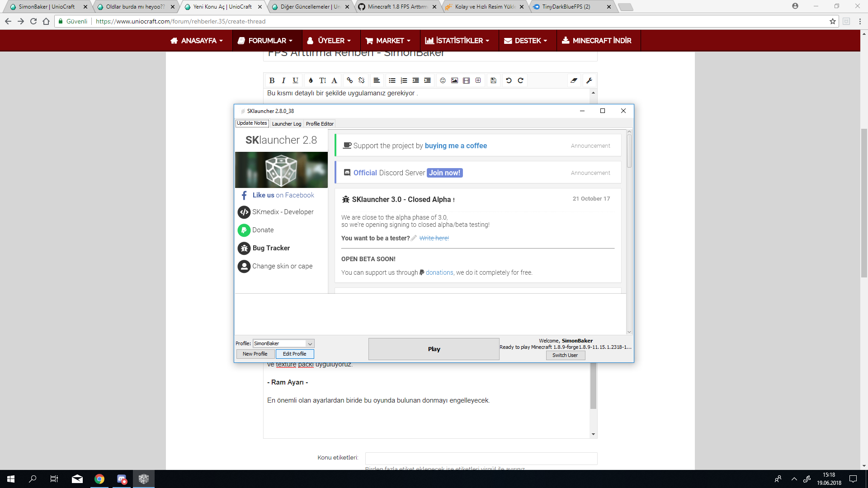Screen dimensions: 868x488
Task: Open the MINECRAFT İNDİR menu item
Action: [596, 41]
